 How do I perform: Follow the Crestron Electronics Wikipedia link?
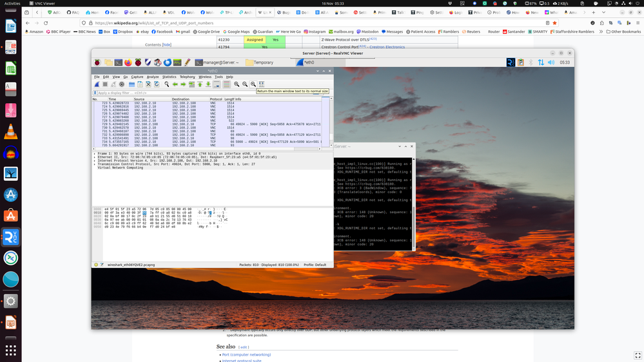click(387, 47)
